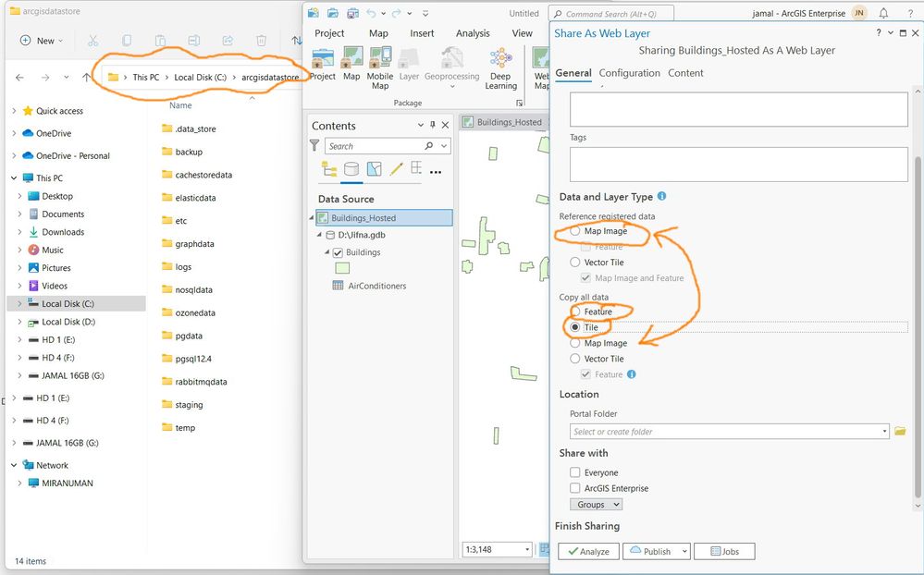Viewport: 924px width, 575px height.
Task: Click the New button in File Explorer
Action: click(42, 41)
